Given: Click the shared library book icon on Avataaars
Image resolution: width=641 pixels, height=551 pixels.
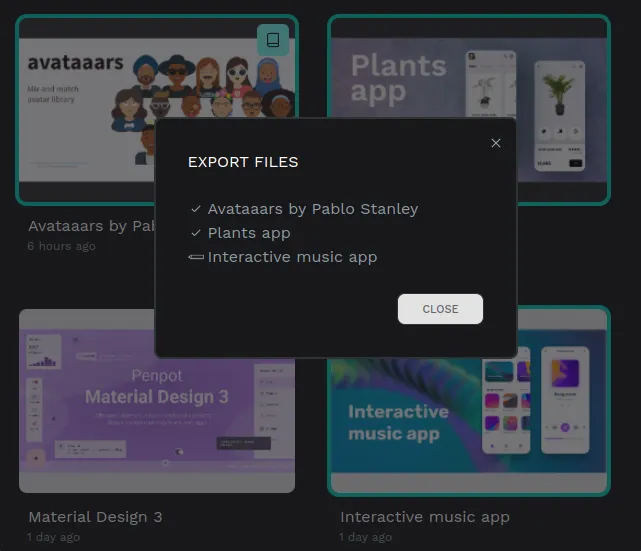Looking at the screenshot, I should coord(273,41).
